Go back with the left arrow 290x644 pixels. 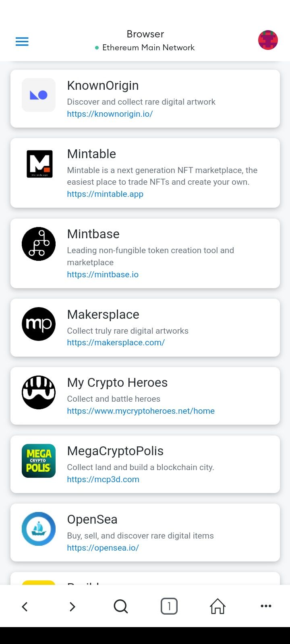click(25, 607)
